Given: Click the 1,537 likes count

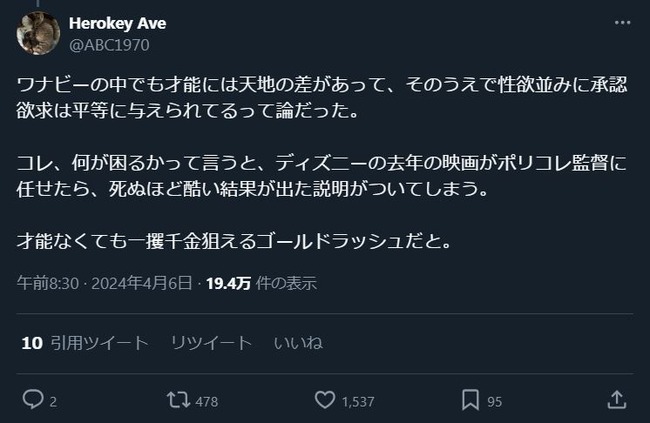Looking at the screenshot, I should point(357,401).
